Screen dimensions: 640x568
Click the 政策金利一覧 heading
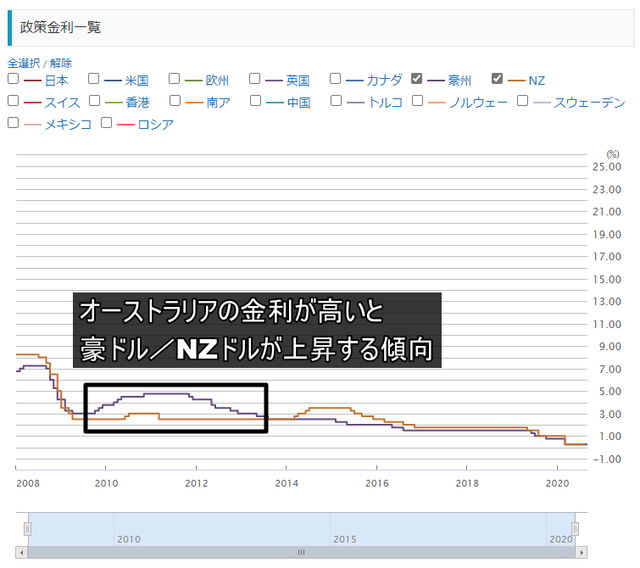click(60, 27)
